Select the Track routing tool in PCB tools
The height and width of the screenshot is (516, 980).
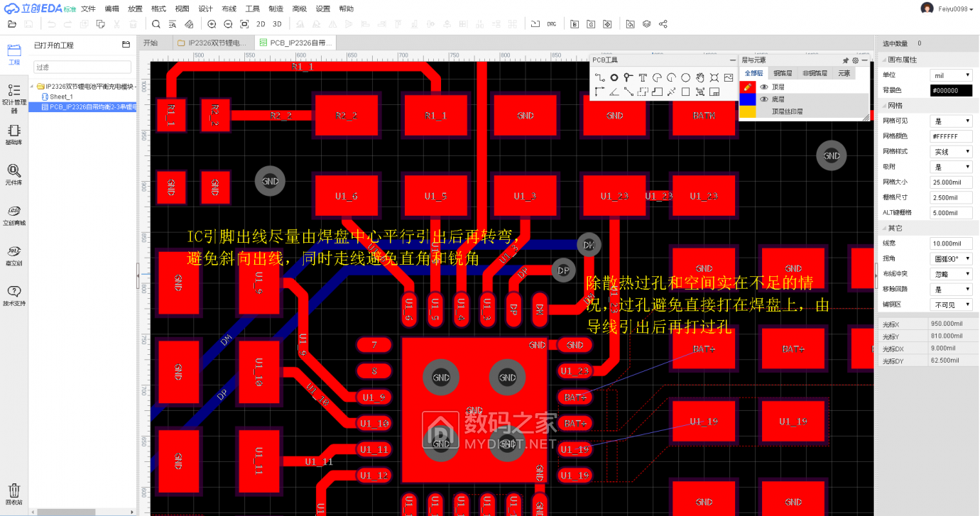599,77
